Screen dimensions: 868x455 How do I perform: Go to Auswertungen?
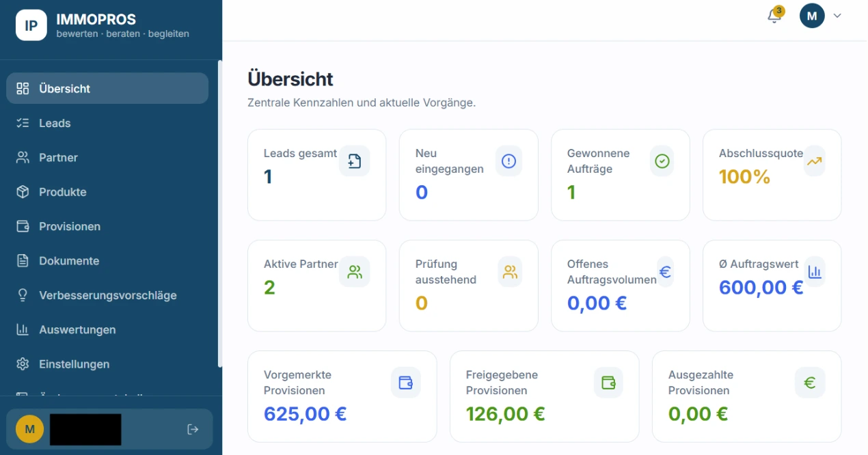point(107,329)
